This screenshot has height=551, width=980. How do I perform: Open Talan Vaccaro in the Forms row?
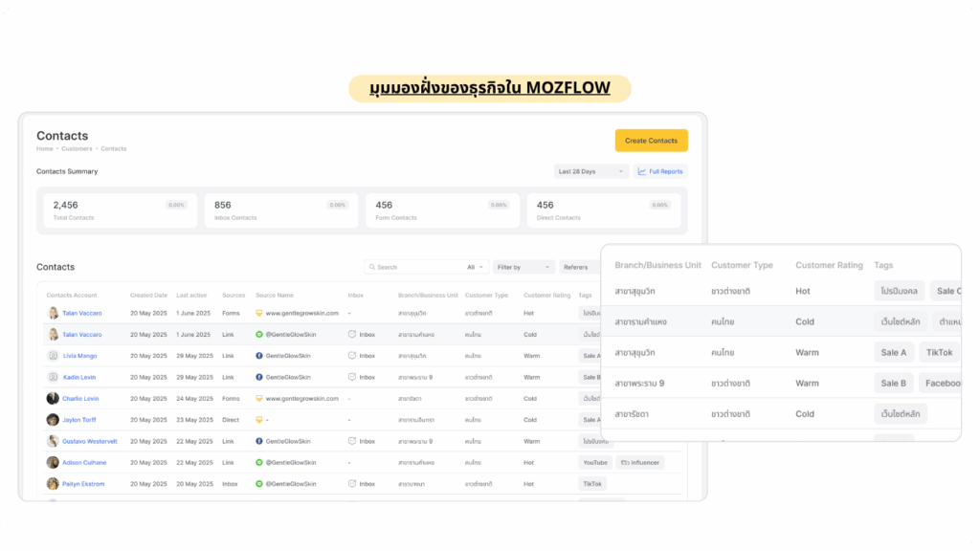click(x=82, y=313)
